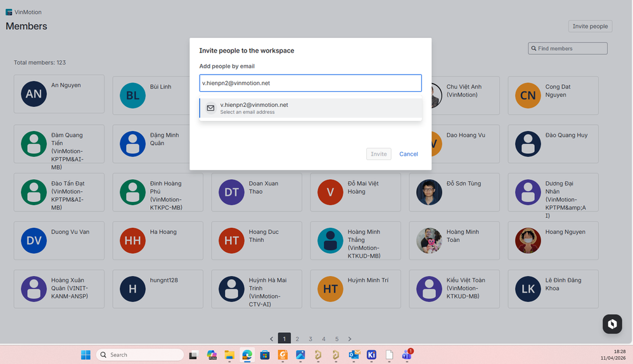Click the Invite people button
Screen dimensions: 633x364
[590, 26]
